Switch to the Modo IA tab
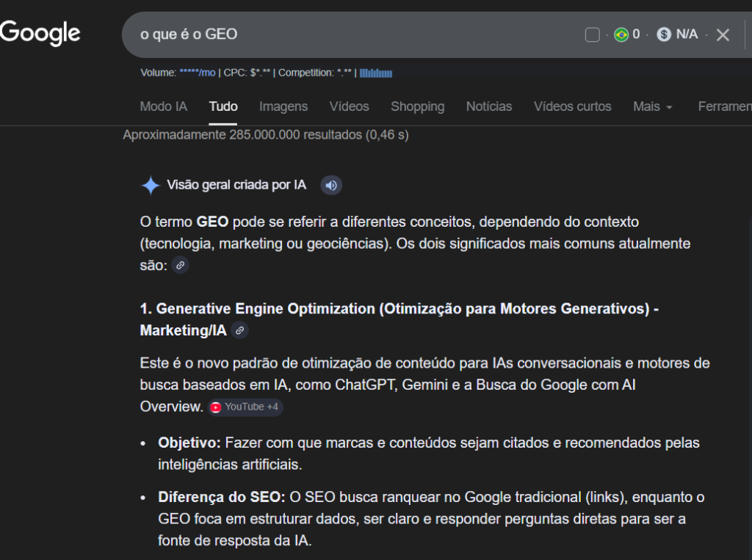752x560 pixels. 163,106
